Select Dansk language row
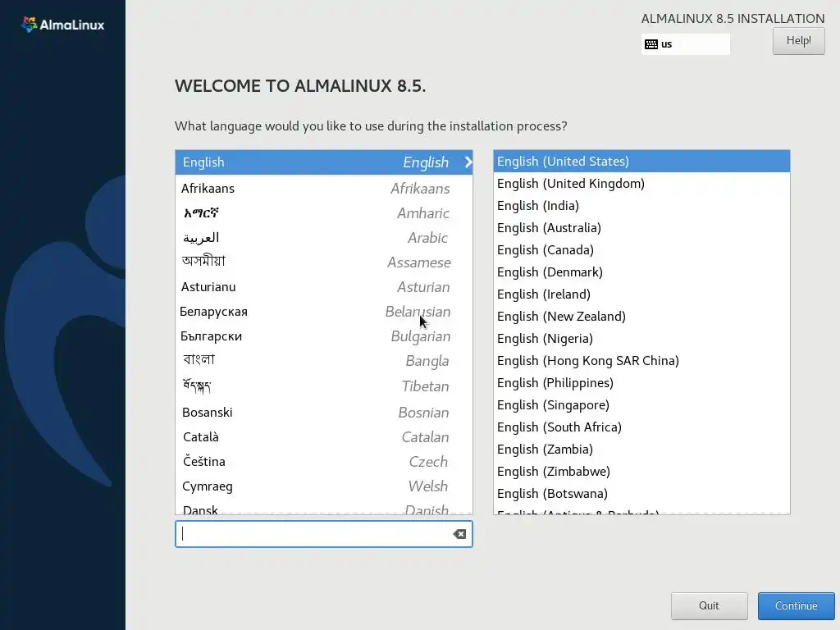Viewport: 840px width, 630px height. [x=323, y=508]
